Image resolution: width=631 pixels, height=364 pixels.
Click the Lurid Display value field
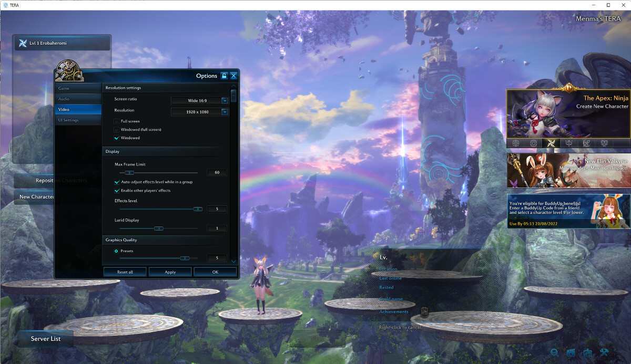pos(217,228)
